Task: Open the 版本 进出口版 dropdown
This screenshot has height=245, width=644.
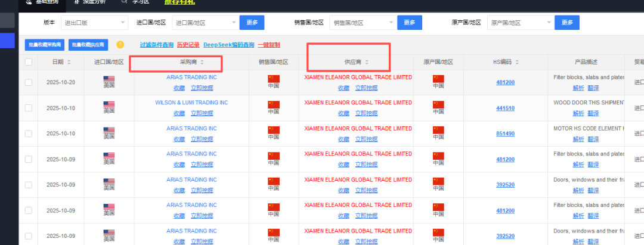Action: [x=94, y=23]
